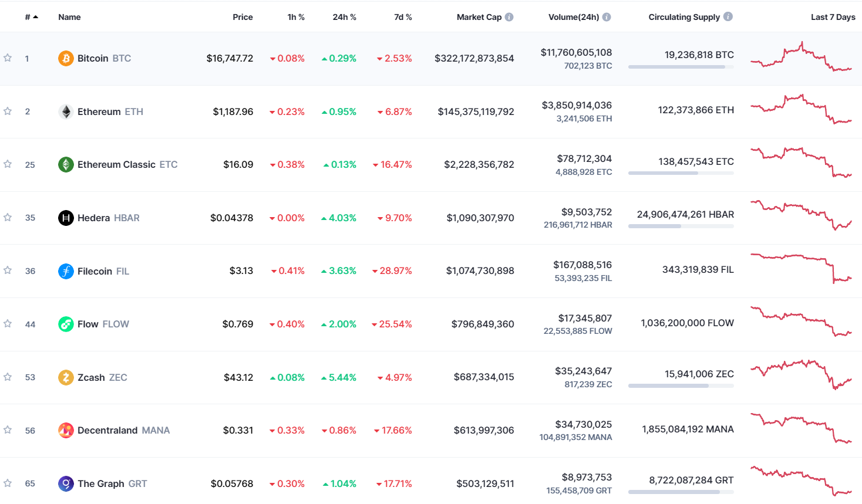Sort by Market Cap column header
Screen dimensions: 862x504
(479, 17)
